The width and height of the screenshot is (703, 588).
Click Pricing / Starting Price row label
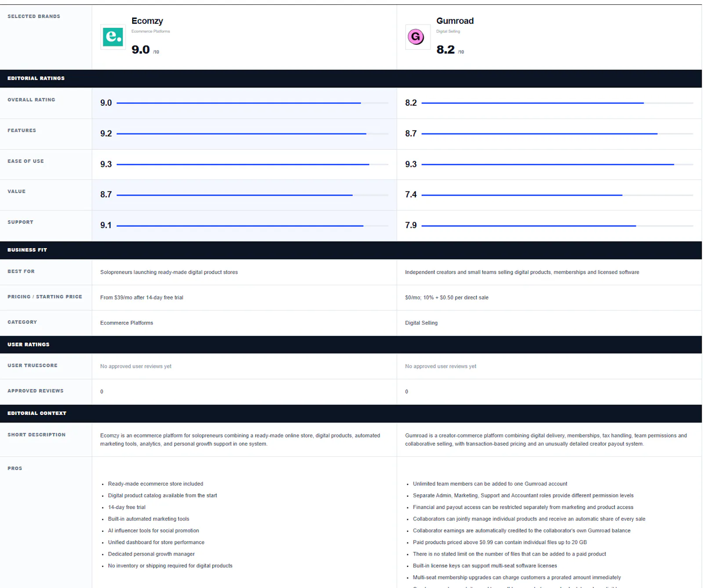point(45,297)
